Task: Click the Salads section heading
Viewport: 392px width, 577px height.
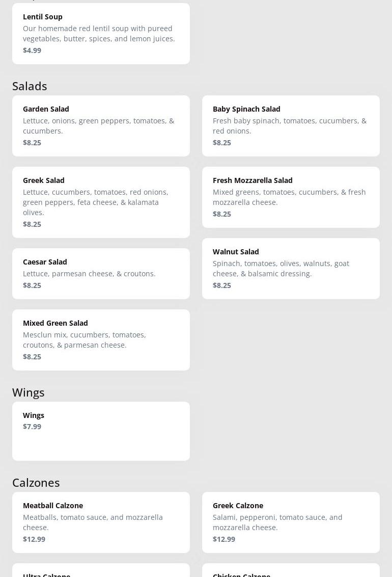Action: click(x=30, y=86)
